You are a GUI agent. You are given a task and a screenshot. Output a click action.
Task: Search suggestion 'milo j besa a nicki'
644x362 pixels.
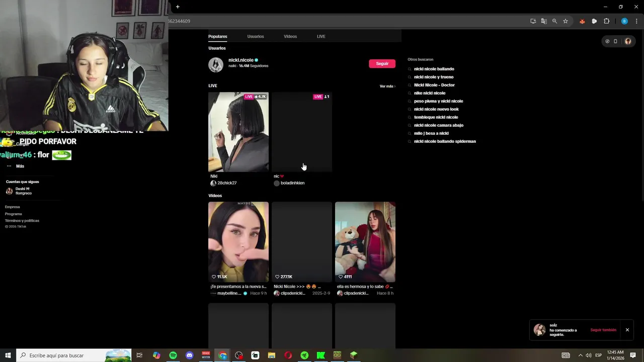coord(431,133)
